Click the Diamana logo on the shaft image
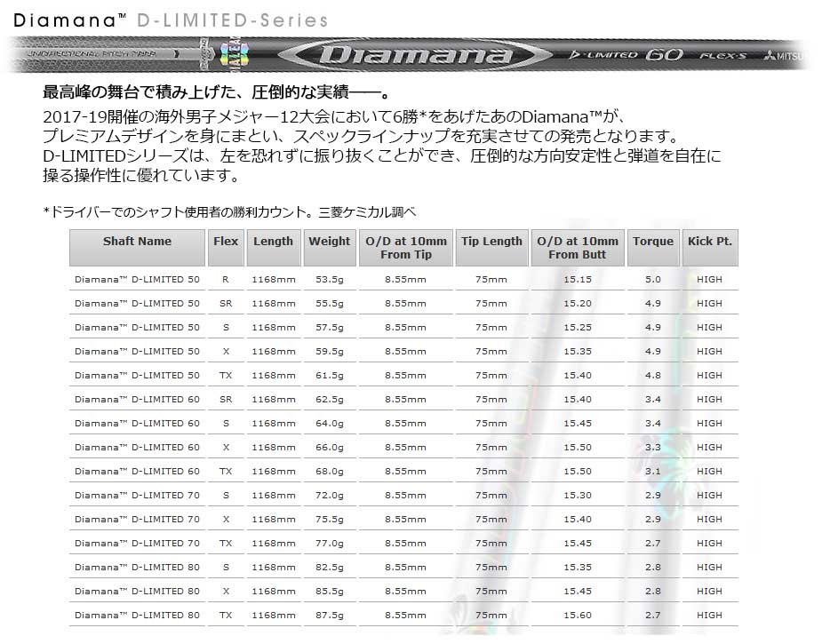Image resolution: width=822 pixels, height=644 pixels. click(414, 54)
